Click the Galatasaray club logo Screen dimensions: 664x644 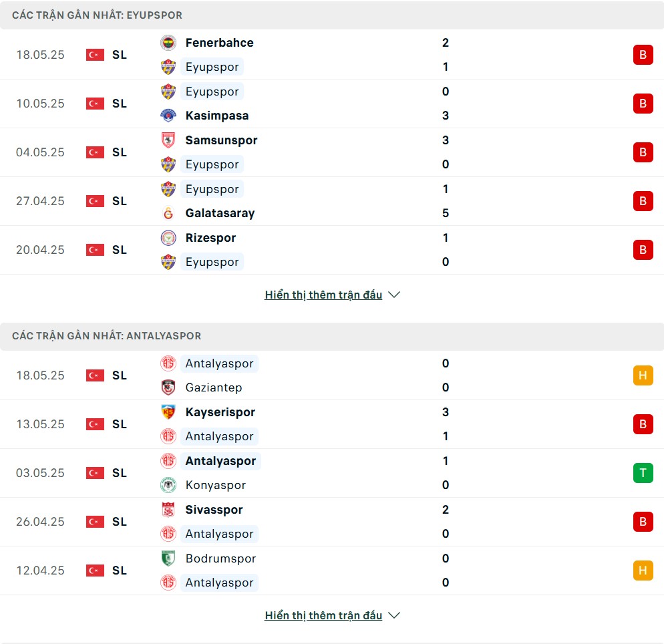click(x=168, y=213)
